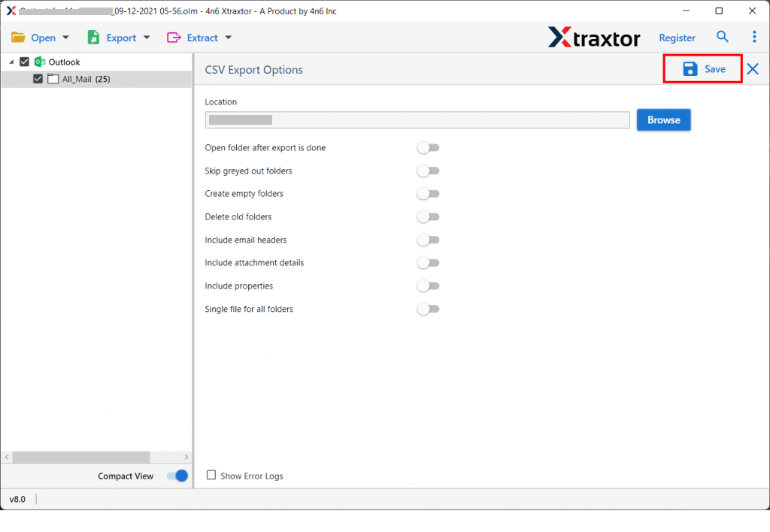The image size is (770, 532).
Task: Click the Register link
Action: pos(676,37)
